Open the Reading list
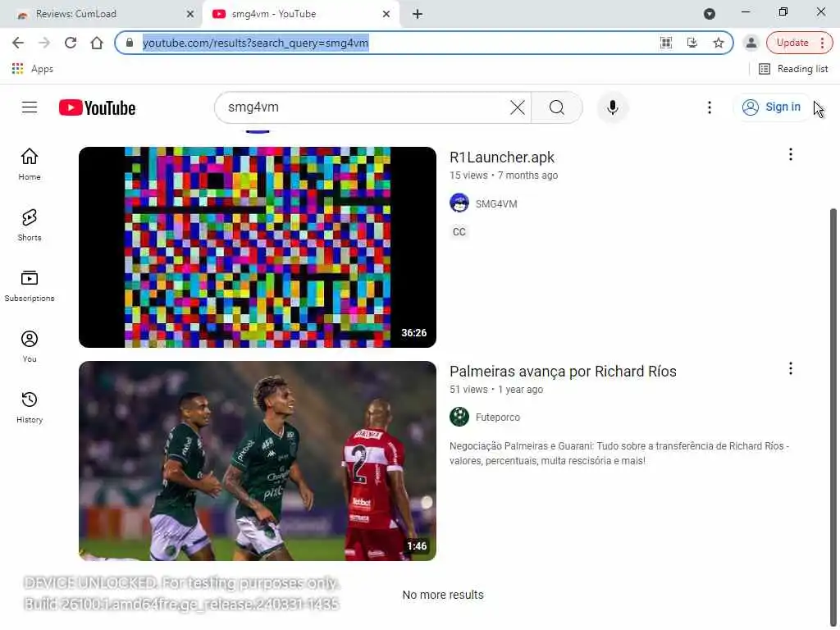840x630 pixels. click(793, 69)
